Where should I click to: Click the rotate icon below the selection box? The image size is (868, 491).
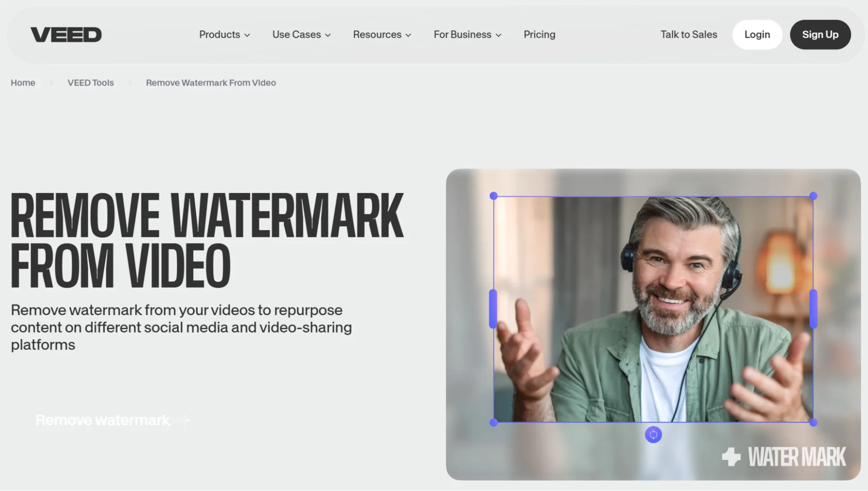(653, 435)
